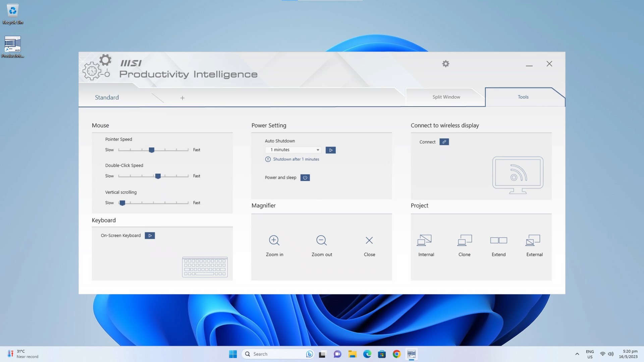Adjust Vertical scrolling slider handle

pyautogui.click(x=122, y=203)
